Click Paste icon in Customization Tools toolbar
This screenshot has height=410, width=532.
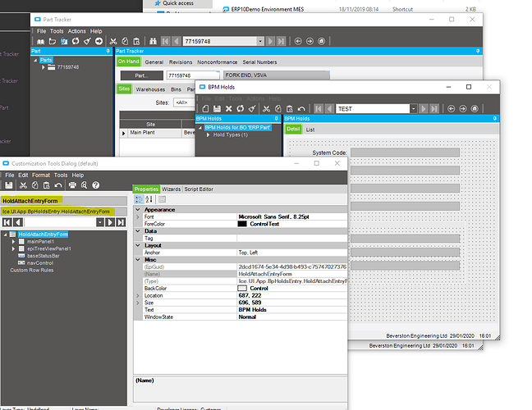[x=47, y=185]
